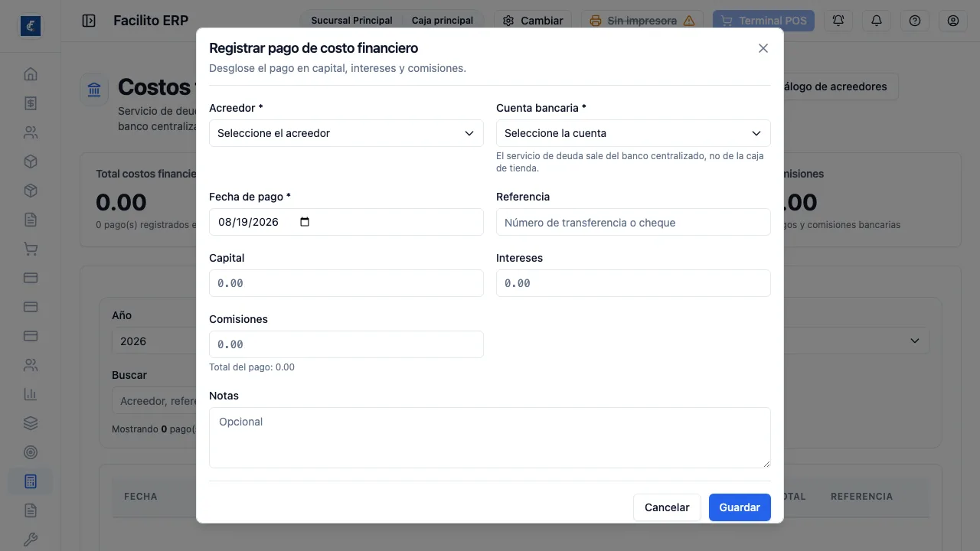
Task: Click the Sin impresora printer status
Action: coord(642,21)
